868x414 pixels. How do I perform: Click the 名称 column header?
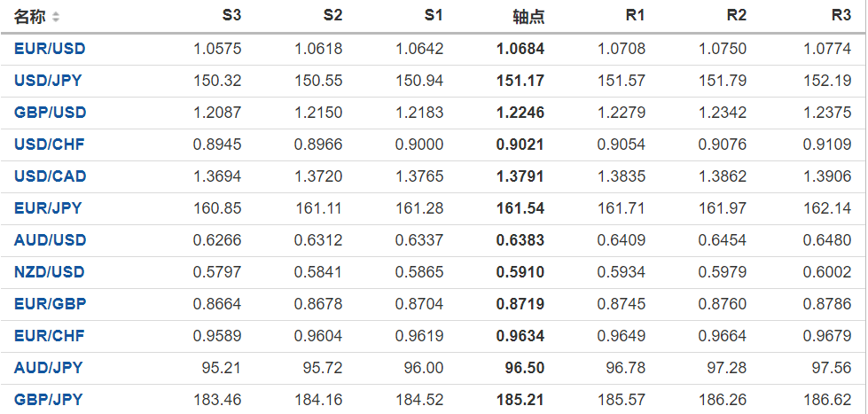click(29, 17)
